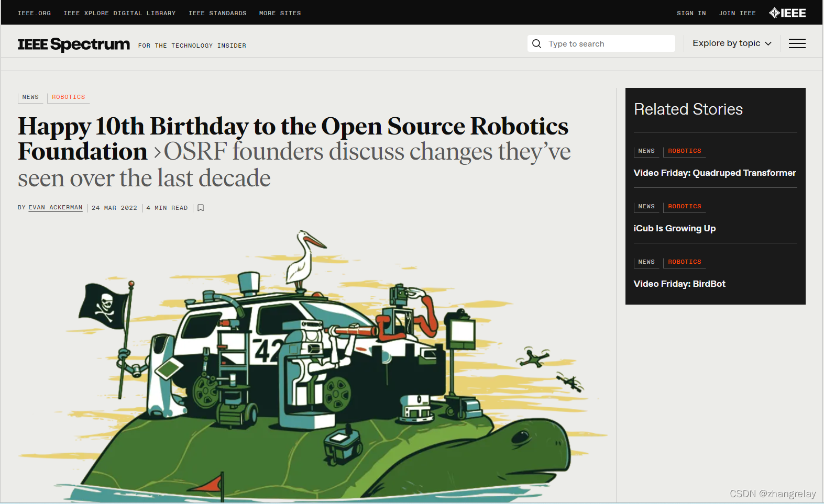Screen dimensions: 824x504
Task: Open iCub Is Growing Up story
Action: point(674,228)
